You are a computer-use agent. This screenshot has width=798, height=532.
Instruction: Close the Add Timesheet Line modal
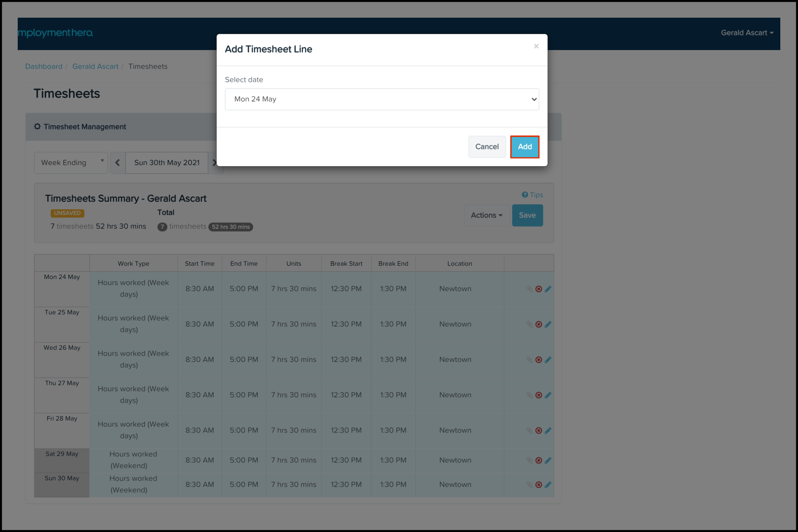point(536,46)
